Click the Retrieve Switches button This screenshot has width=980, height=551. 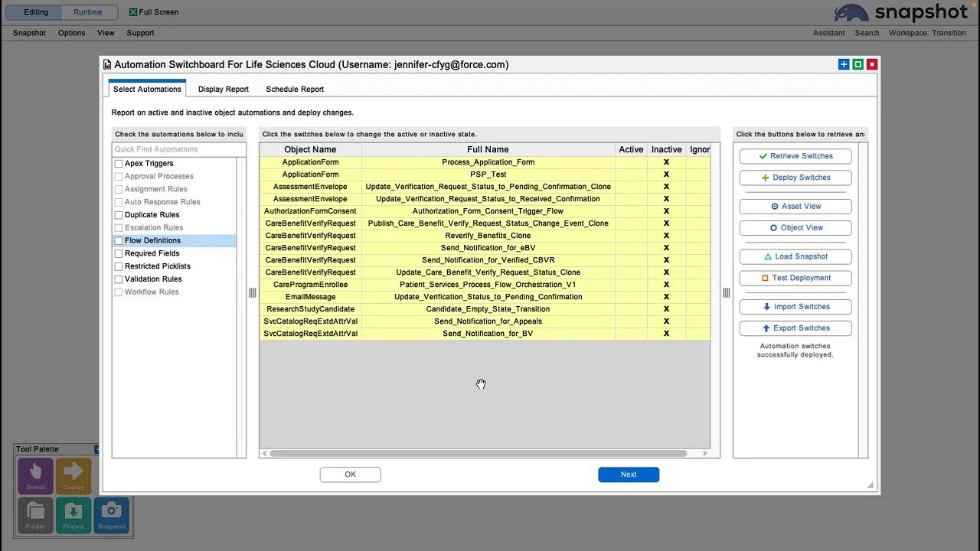point(795,156)
